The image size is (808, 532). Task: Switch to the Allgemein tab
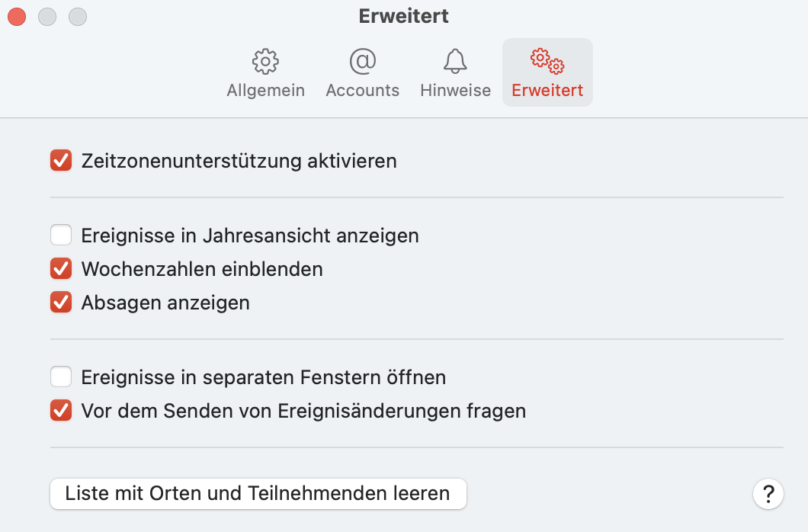[265, 72]
